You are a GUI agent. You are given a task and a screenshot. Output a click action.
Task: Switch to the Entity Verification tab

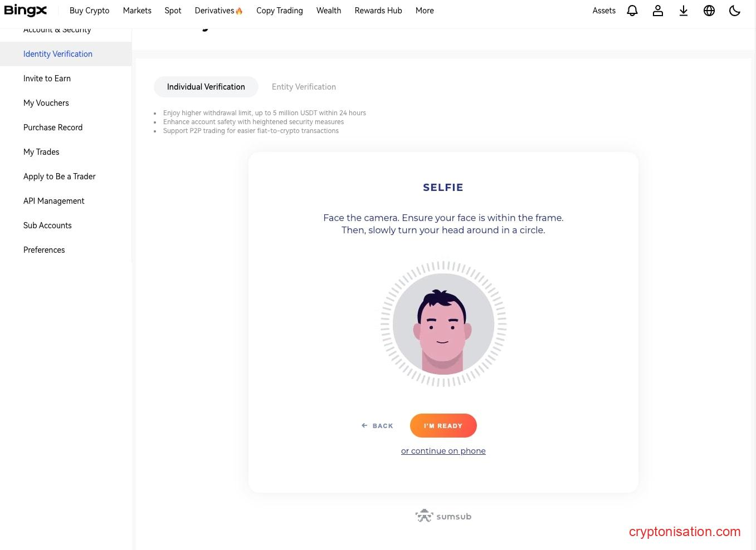click(304, 87)
